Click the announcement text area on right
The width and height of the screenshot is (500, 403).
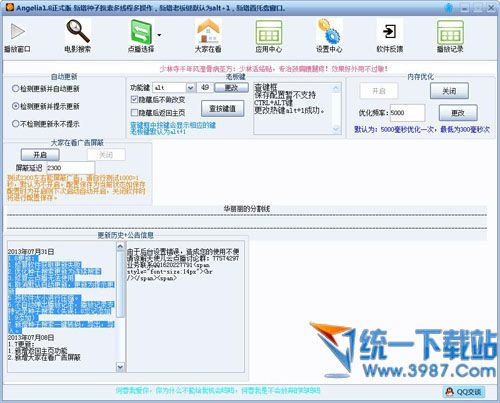pos(185,307)
